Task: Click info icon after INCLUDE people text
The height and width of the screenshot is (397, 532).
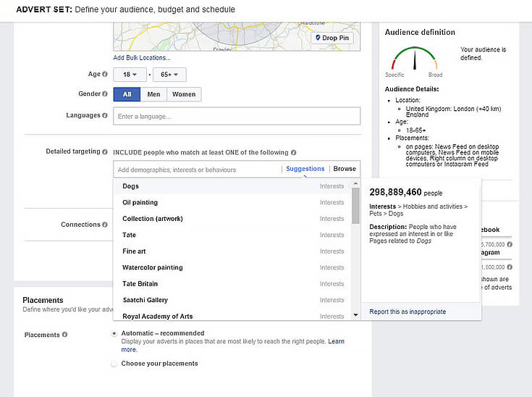Action: [x=293, y=152]
